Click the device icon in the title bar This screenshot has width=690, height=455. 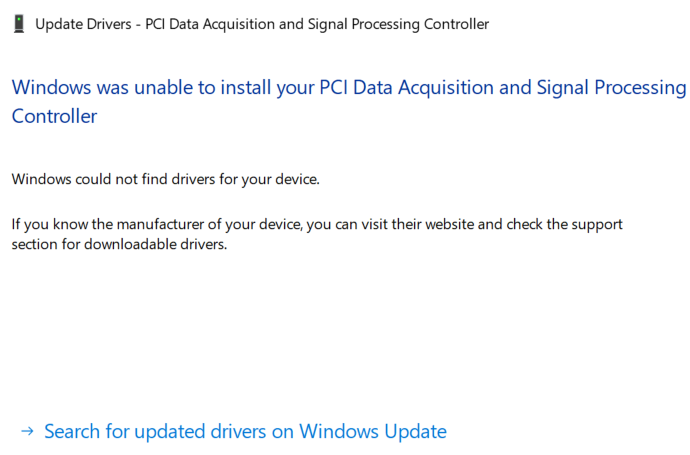click(x=20, y=23)
